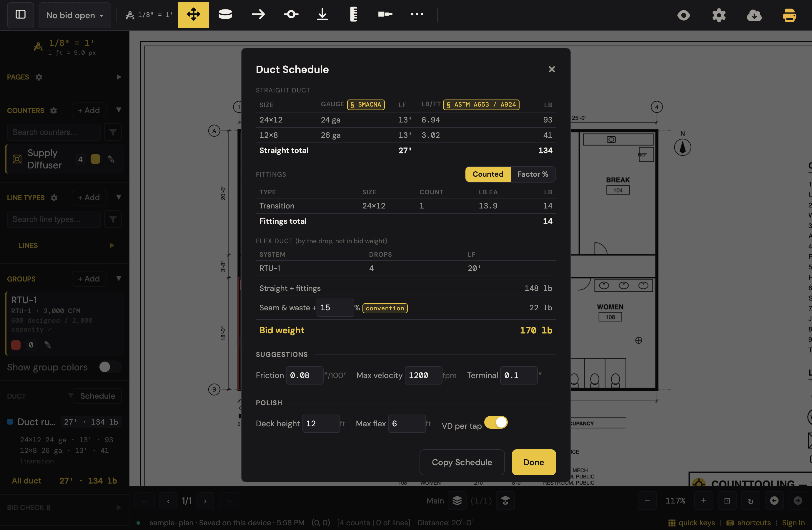The width and height of the screenshot is (812, 530).
Task: Select Counted fittings mode
Action: 488,174
